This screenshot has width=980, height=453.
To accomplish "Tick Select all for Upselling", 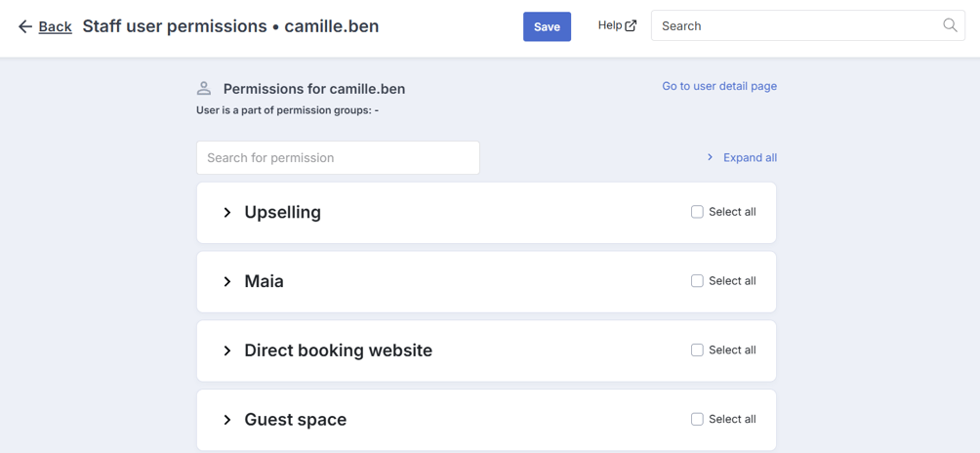I will [x=697, y=212].
